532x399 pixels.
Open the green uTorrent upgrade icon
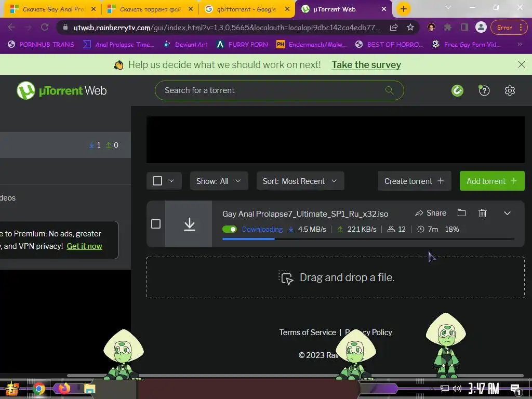(x=457, y=90)
